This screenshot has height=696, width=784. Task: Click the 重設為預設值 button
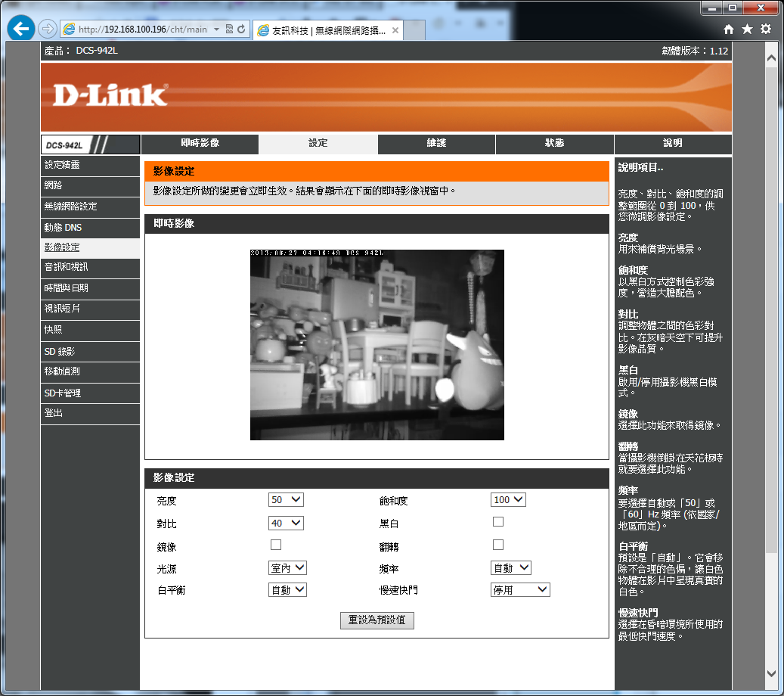click(377, 620)
